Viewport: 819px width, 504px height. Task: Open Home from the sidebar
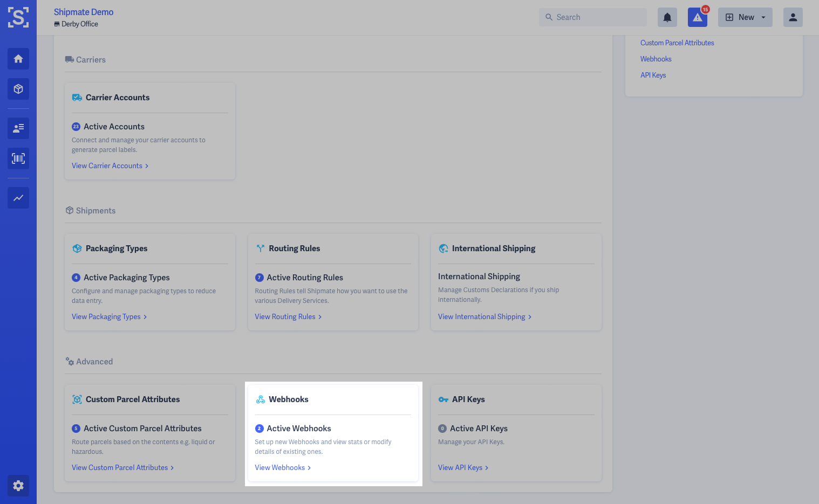18,59
